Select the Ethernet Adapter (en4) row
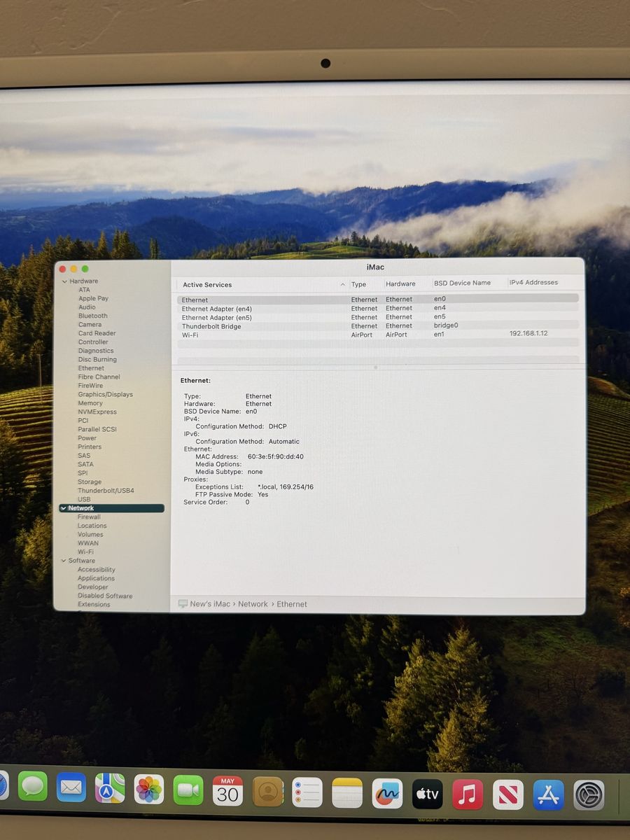 click(378, 308)
